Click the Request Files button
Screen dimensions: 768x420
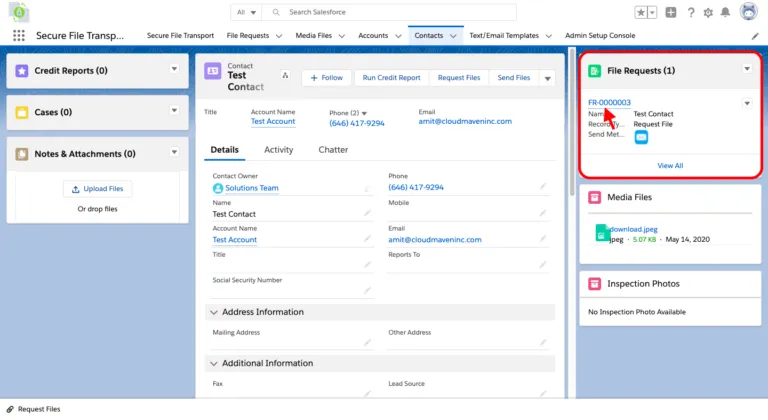point(459,78)
